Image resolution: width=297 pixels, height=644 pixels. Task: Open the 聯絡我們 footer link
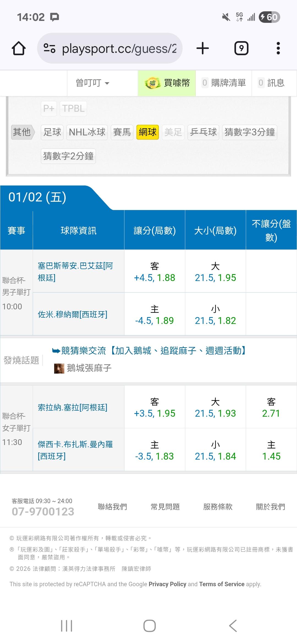point(112,506)
